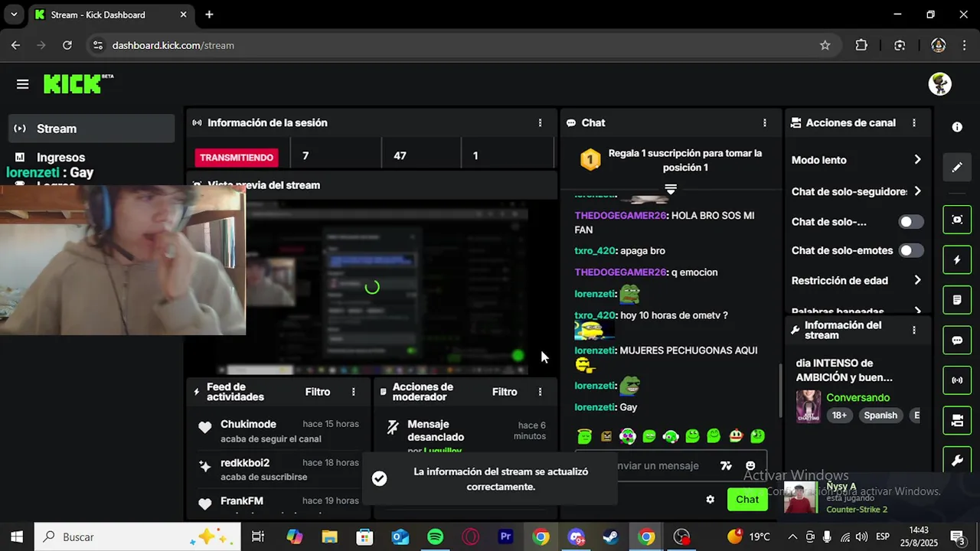Switch to Stream - Kick Dashboard tab
The image size is (980, 551).
[x=110, y=15]
